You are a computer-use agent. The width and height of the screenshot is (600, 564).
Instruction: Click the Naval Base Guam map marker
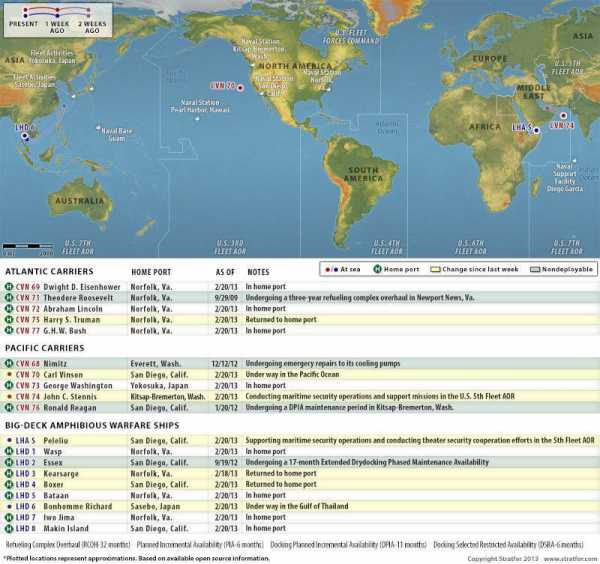[x=100, y=128]
